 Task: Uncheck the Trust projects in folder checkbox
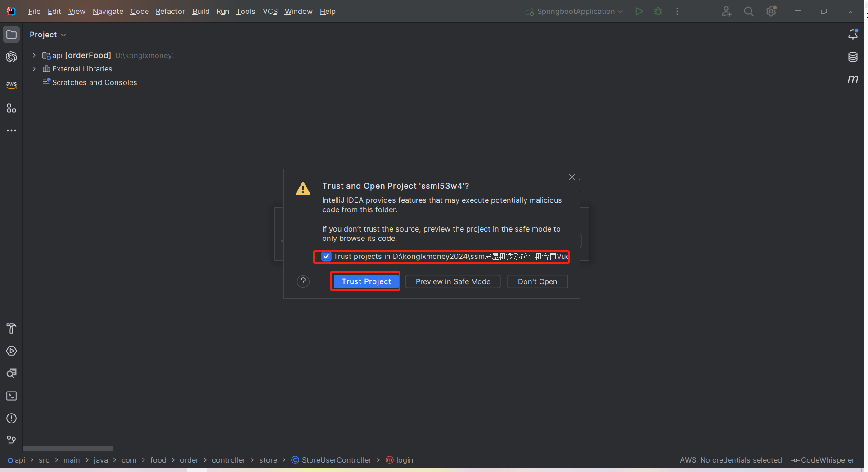point(327,257)
